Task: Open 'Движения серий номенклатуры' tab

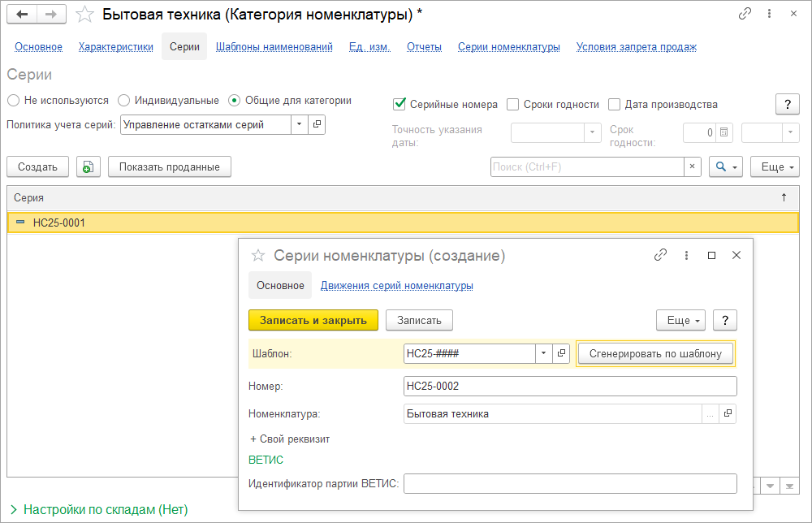Action: click(396, 286)
